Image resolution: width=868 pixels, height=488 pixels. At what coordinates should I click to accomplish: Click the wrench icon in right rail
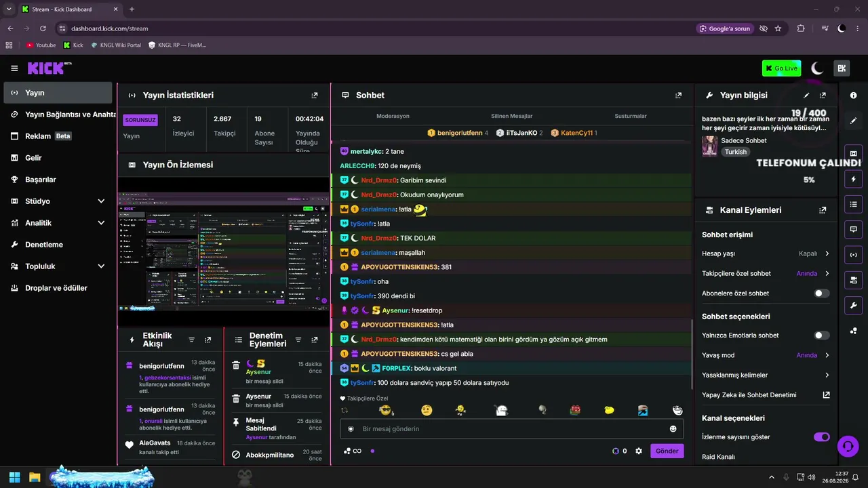point(853,305)
